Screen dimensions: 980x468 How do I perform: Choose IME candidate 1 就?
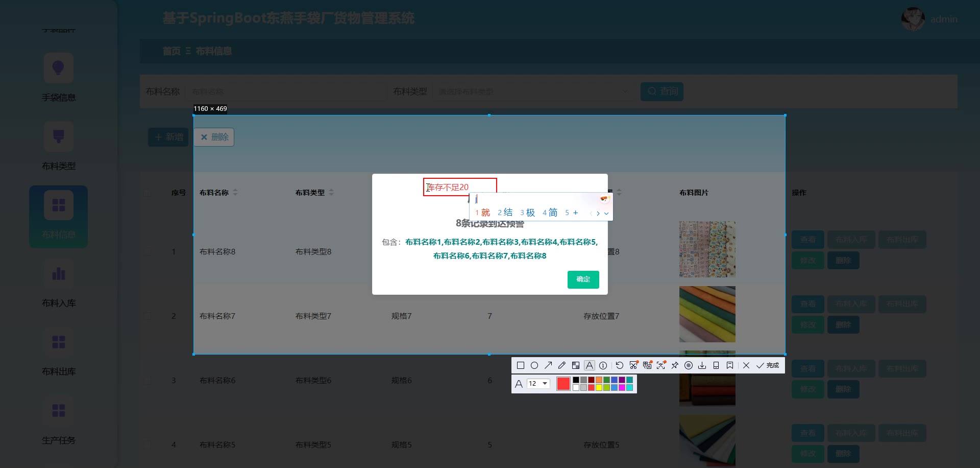[482, 213]
